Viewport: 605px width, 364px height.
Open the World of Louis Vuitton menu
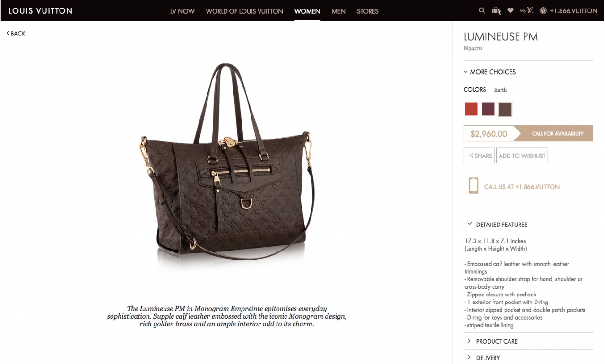tap(244, 11)
